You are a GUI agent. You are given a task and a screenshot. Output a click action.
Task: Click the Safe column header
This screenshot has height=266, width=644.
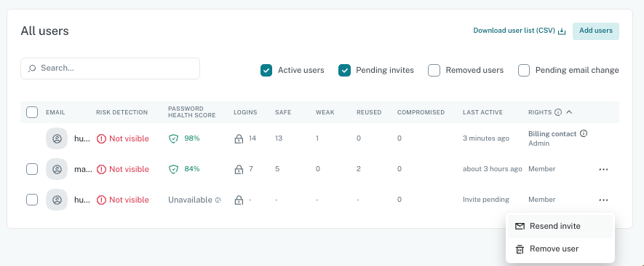(283, 112)
